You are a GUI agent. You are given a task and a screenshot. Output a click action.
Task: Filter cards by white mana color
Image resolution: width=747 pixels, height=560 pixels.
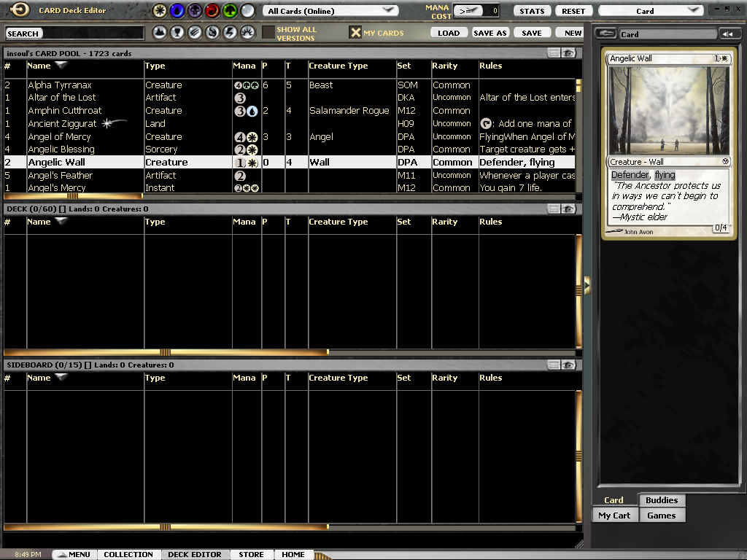[x=160, y=11]
